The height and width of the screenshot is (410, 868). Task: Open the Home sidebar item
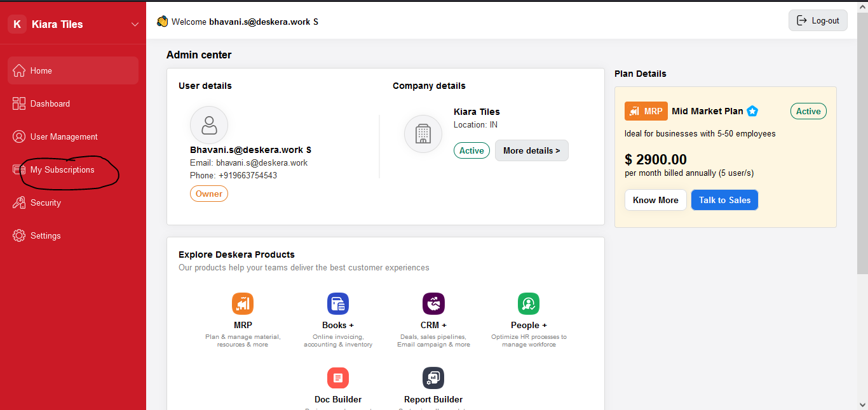pos(73,70)
